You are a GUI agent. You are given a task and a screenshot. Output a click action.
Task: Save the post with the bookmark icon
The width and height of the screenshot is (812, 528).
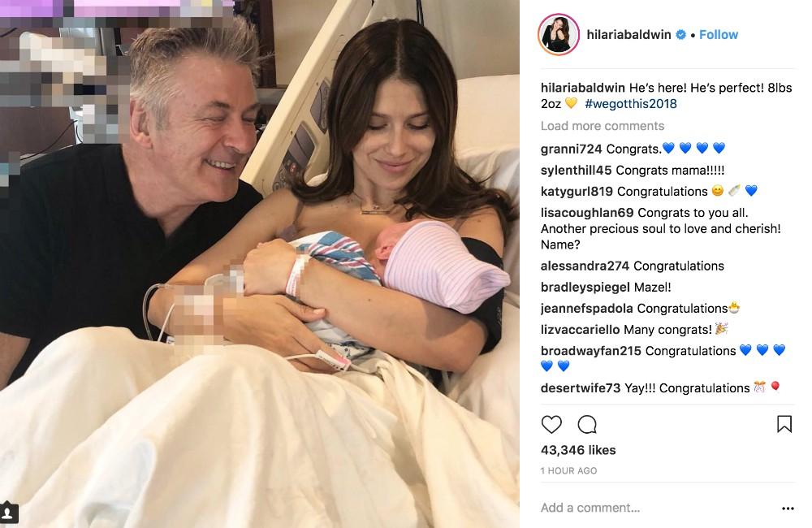click(784, 424)
